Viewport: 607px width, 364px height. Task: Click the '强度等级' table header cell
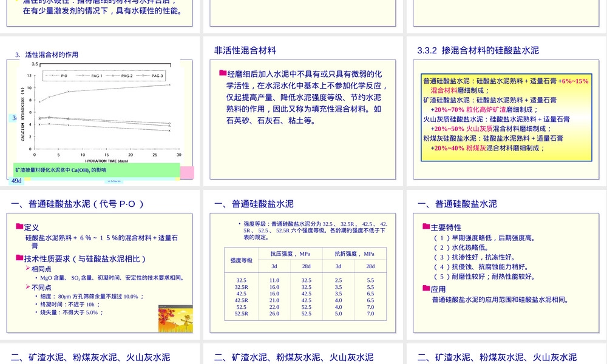coord(241,260)
